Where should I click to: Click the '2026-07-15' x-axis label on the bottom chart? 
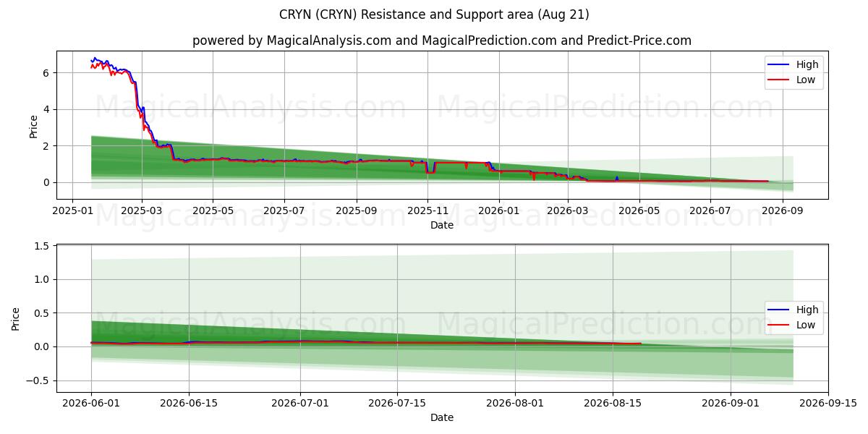(398, 404)
